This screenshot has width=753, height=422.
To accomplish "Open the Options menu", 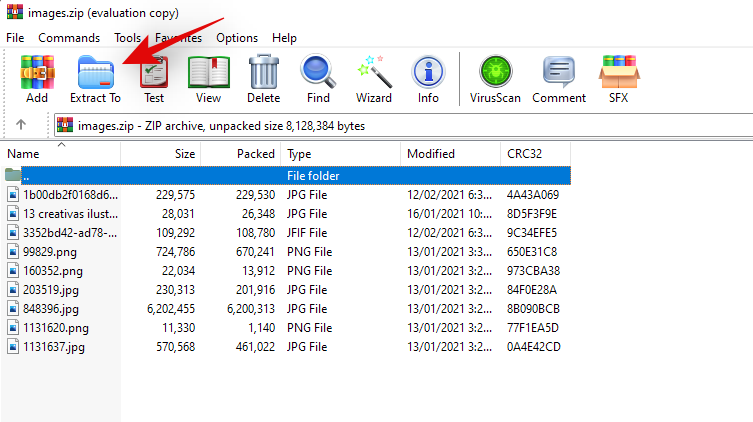I will pyautogui.click(x=237, y=38).
